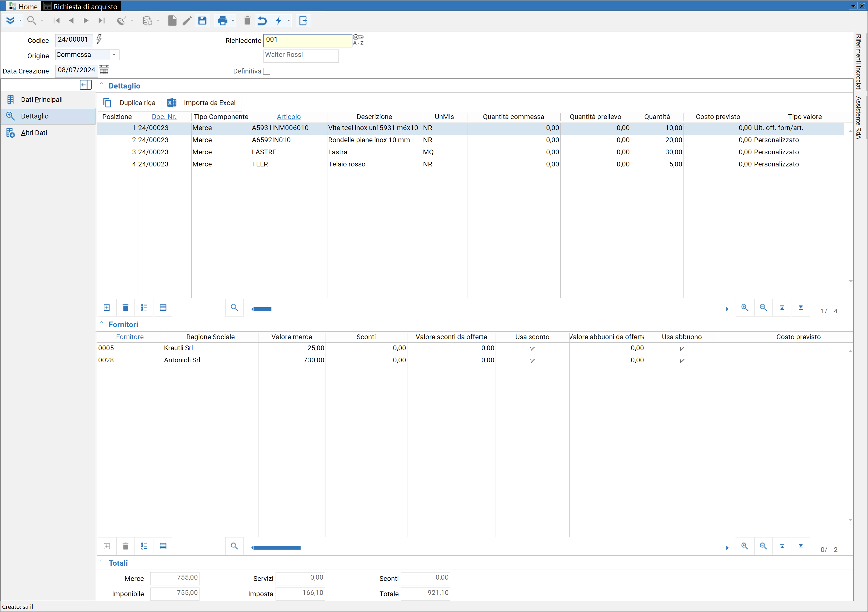The image size is (868, 612).
Task: Click the exit form icon
Action: [x=303, y=21]
